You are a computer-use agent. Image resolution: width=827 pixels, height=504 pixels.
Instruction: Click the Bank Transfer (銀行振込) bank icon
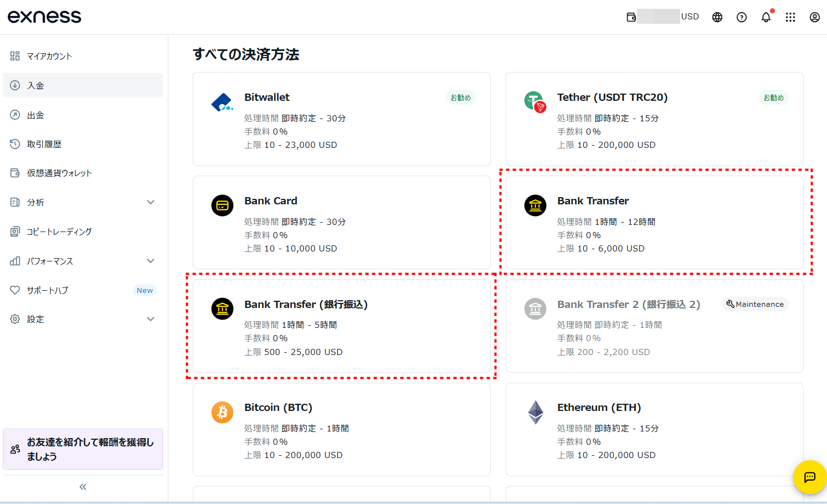click(222, 308)
